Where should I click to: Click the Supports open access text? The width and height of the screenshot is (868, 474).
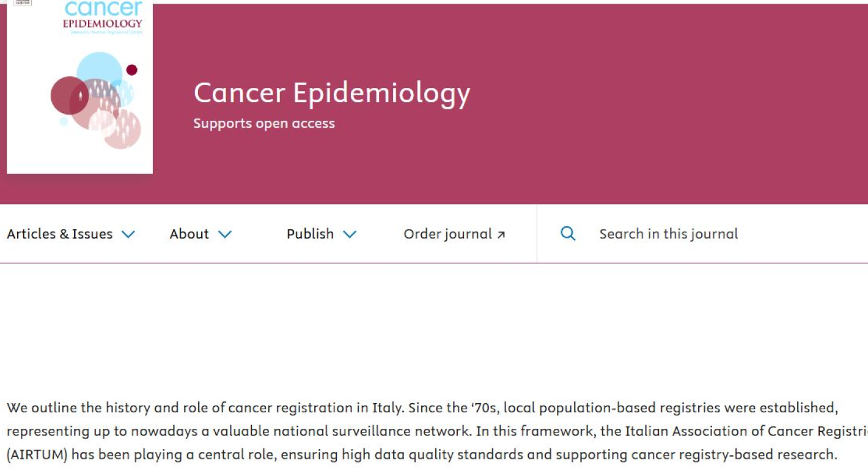click(264, 123)
